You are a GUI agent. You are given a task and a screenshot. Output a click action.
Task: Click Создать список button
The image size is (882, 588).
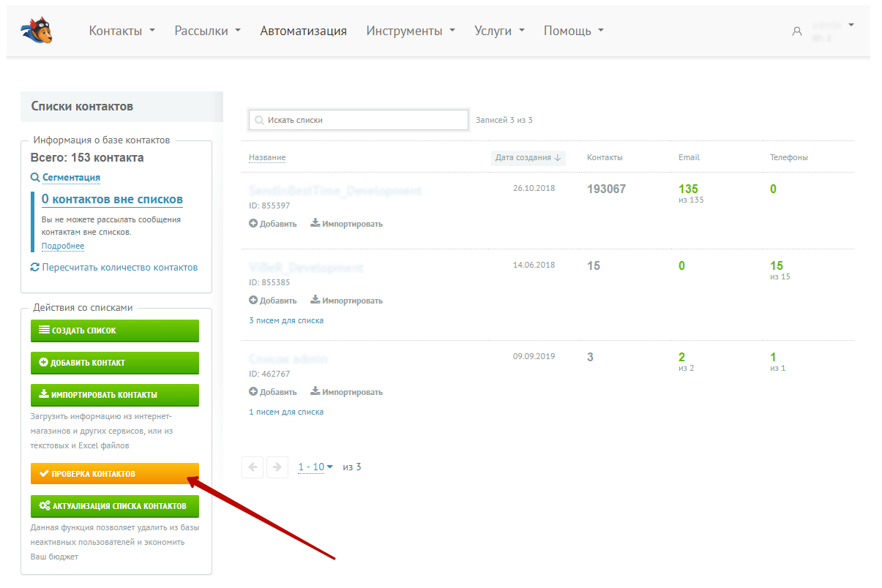point(115,331)
